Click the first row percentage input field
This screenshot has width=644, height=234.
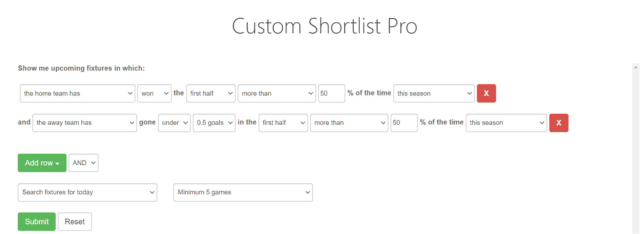click(331, 93)
